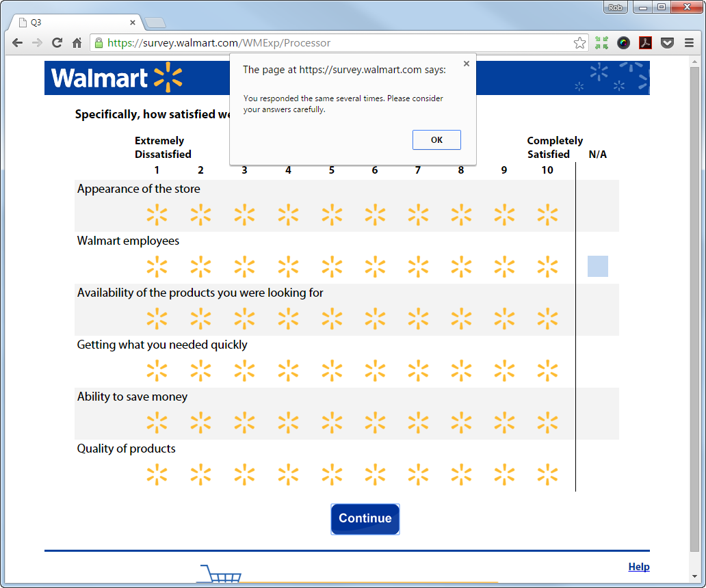Save page with the Pocket extension icon
The height and width of the screenshot is (588, 706).
[x=667, y=42]
